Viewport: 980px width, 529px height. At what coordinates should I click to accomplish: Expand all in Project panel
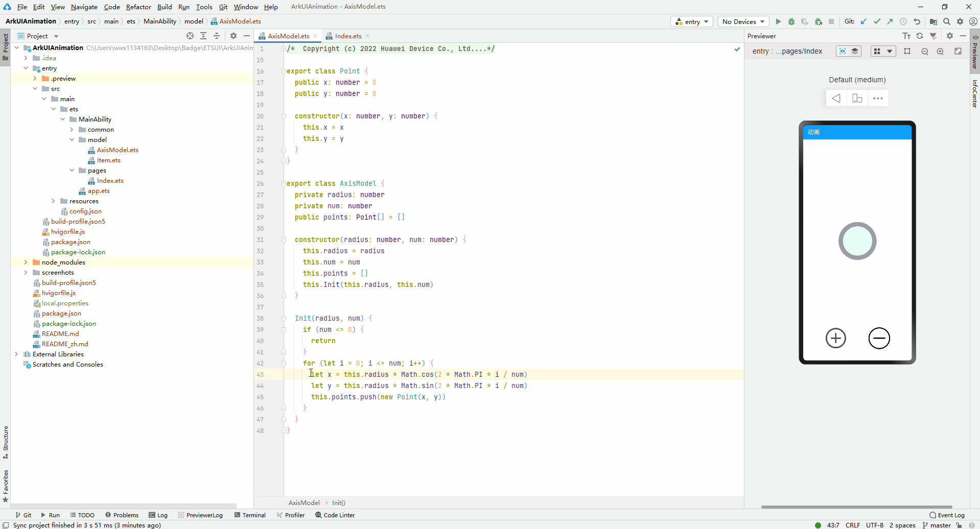click(x=203, y=36)
